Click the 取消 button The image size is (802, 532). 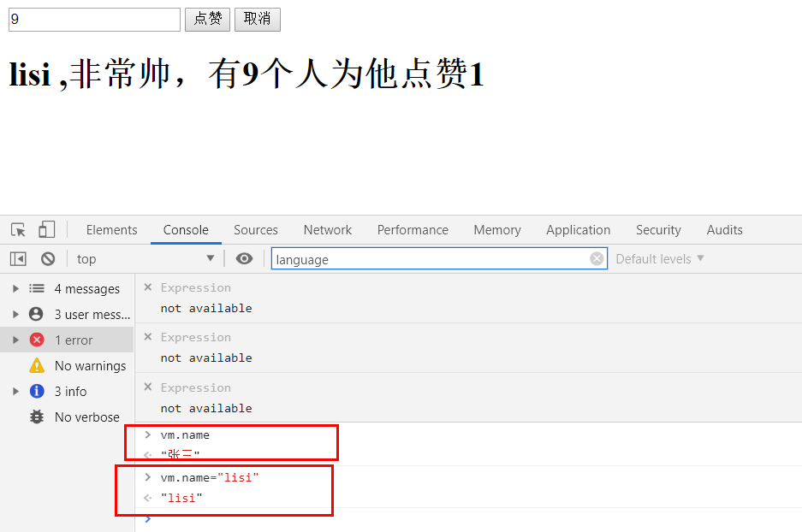pos(257,20)
